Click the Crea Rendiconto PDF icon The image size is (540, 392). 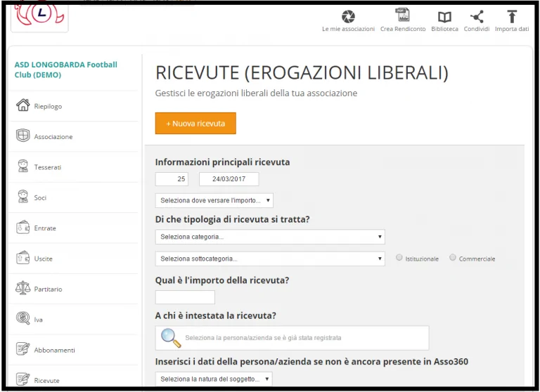pos(402,15)
